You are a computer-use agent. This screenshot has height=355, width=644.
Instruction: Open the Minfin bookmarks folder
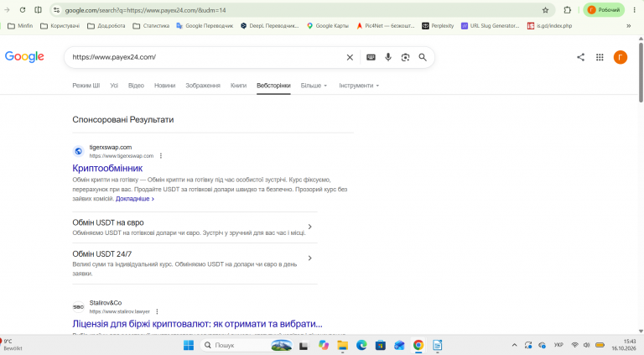click(20, 25)
